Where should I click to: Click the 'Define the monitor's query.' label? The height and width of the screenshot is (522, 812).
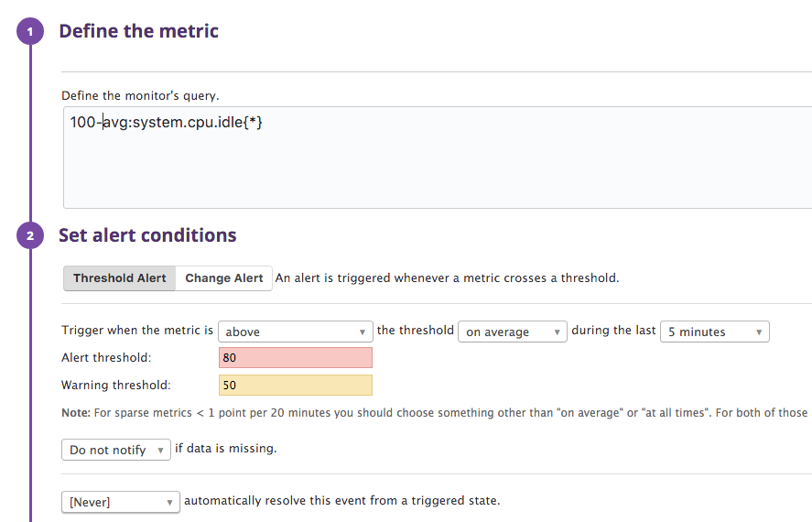(x=140, y=95)
